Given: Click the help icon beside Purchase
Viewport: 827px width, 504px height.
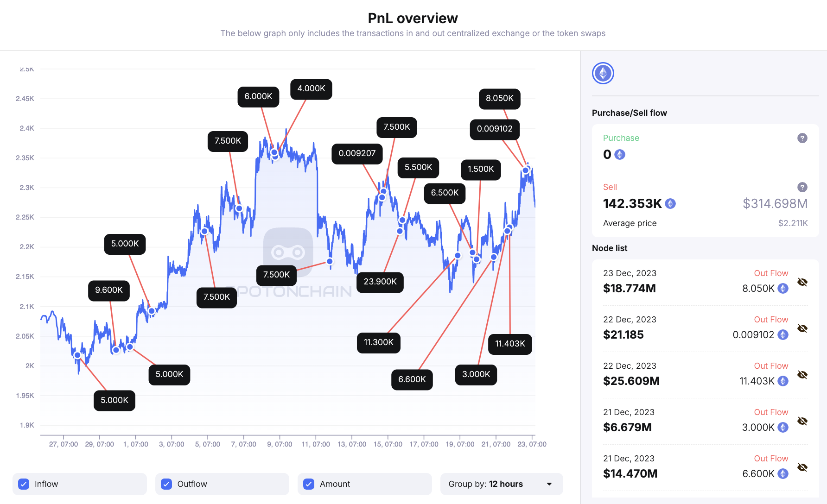Looking at the screenshot, I should (x=802, y=138).
